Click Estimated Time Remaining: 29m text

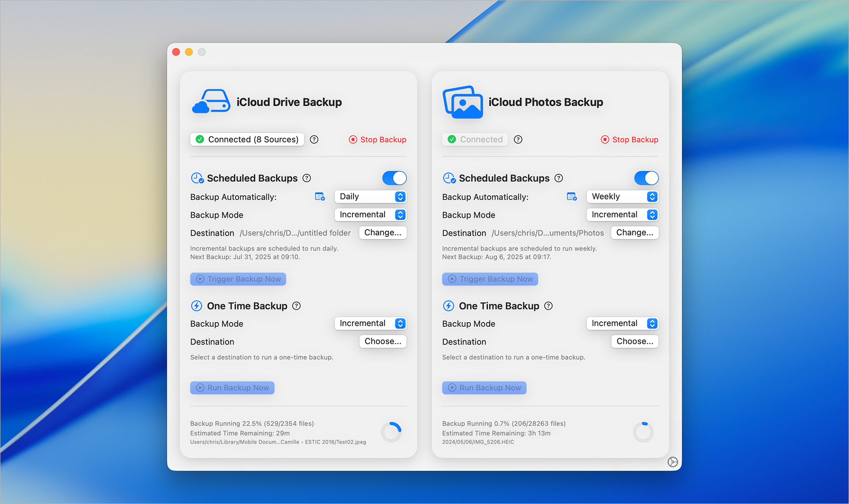(x=240, y=433)
